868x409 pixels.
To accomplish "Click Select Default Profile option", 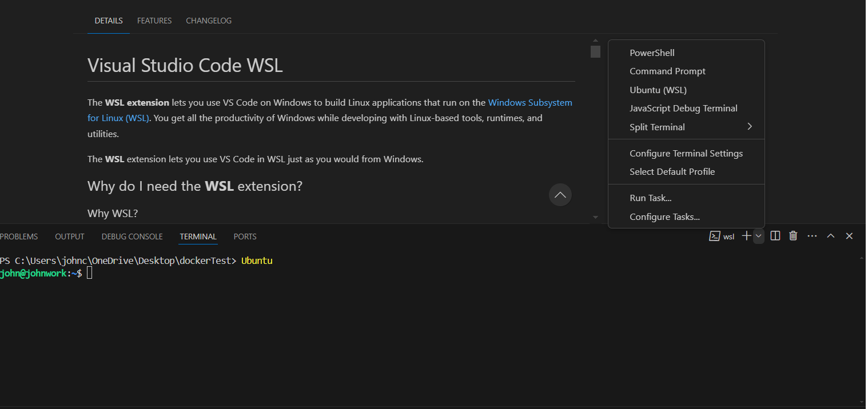I will tap(672, 172).
